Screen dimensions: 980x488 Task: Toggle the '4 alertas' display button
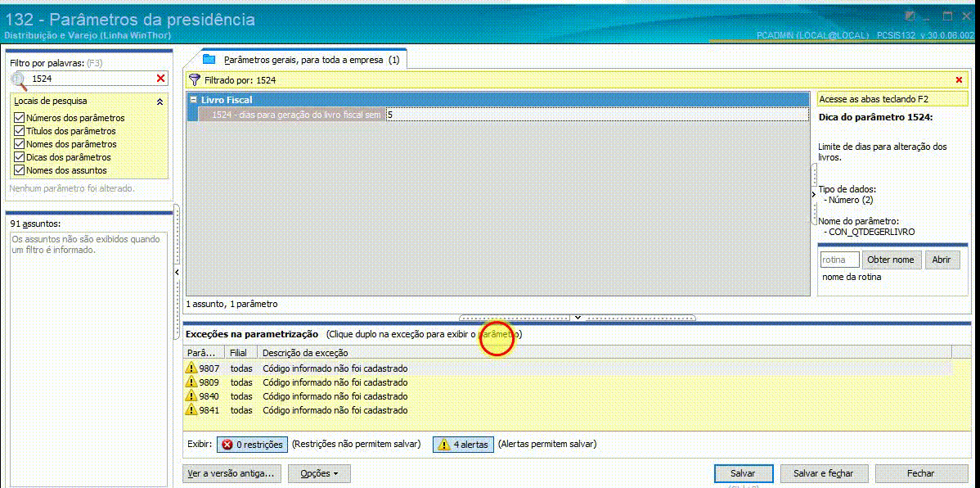click(463, 445)
